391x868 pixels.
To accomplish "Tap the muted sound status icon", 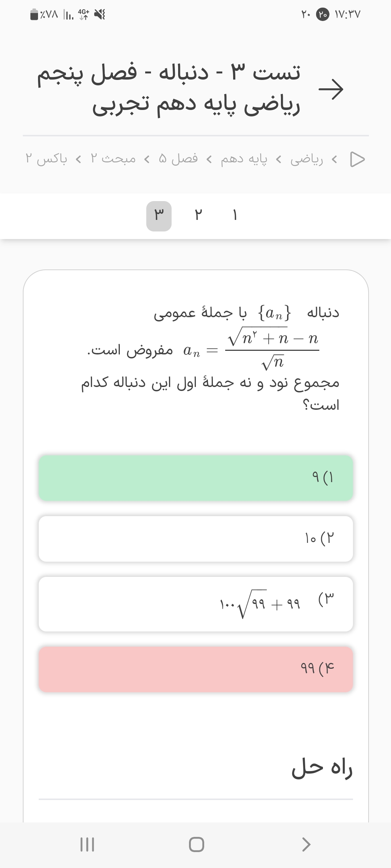I will point(100,14).
